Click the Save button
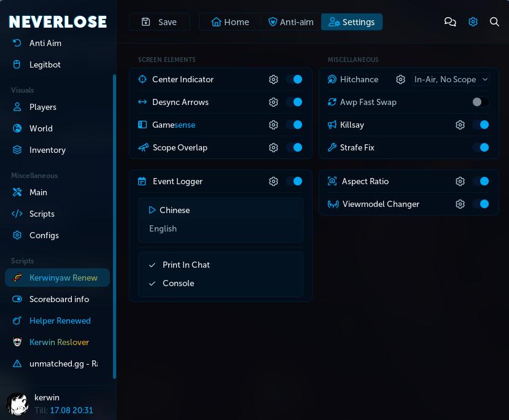509x420 pixels. point(160,21)
